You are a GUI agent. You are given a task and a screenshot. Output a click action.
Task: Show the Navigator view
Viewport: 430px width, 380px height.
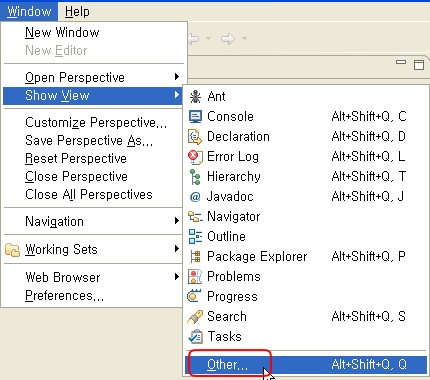click(x=306, y=217)
